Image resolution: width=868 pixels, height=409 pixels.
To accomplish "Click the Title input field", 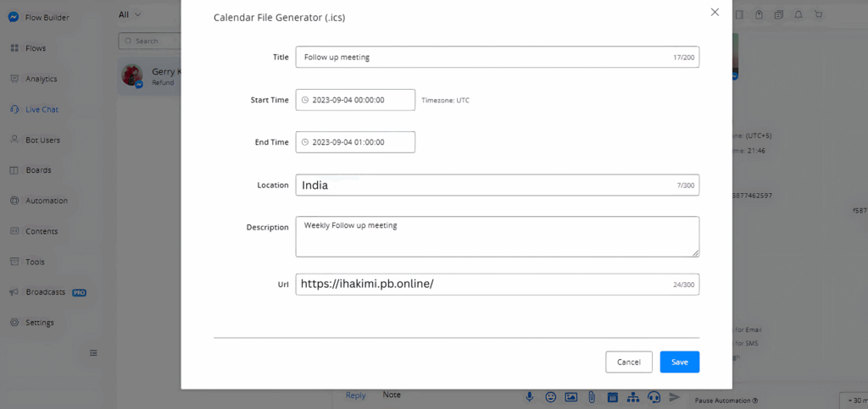I will pyautogui.click(x=483, y=57).
